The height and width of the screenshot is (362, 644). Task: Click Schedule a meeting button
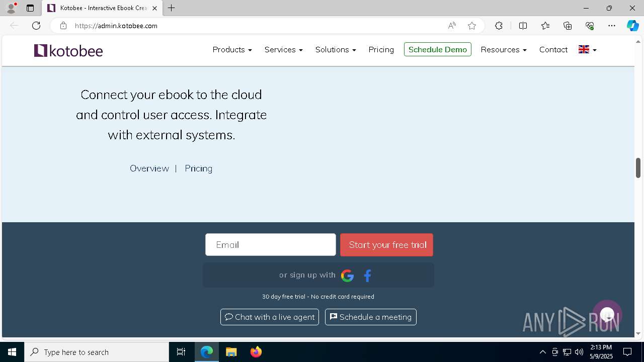[x=371, y=317]
